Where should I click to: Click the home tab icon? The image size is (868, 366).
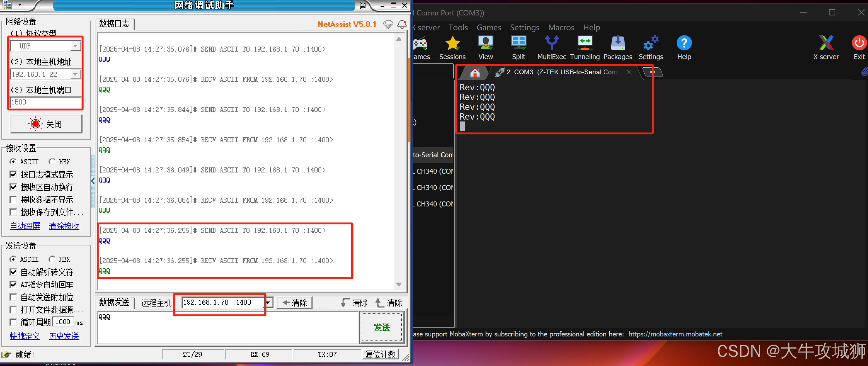475,72
